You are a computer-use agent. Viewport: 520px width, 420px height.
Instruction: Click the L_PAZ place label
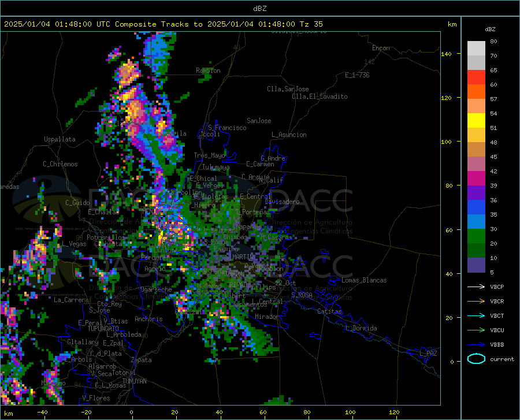tap(428, 354)
